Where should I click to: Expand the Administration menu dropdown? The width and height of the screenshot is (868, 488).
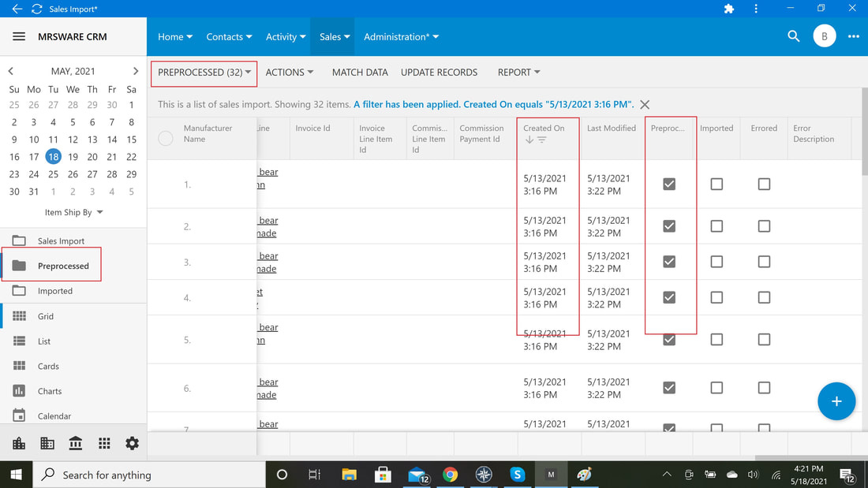point(402,36)
